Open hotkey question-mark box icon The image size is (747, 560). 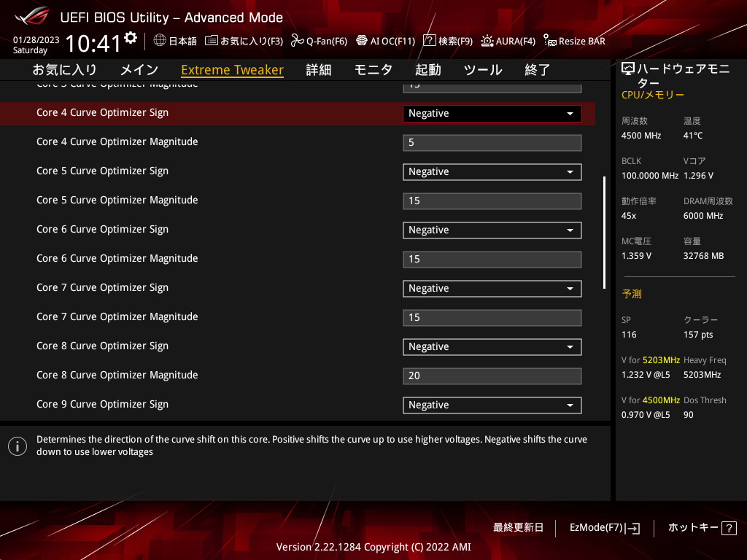[x=729, y=528]
